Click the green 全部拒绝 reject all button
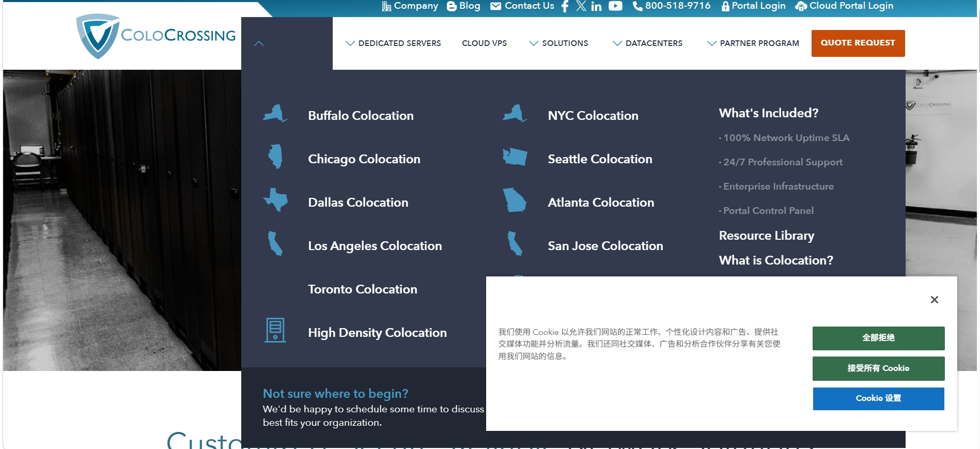Viewport: 980px width, 449px height. [878, 338]
